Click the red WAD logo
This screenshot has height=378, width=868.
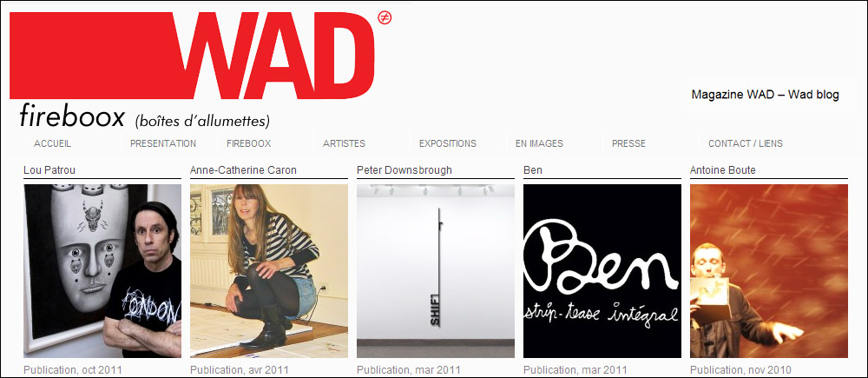pos(192,56)
